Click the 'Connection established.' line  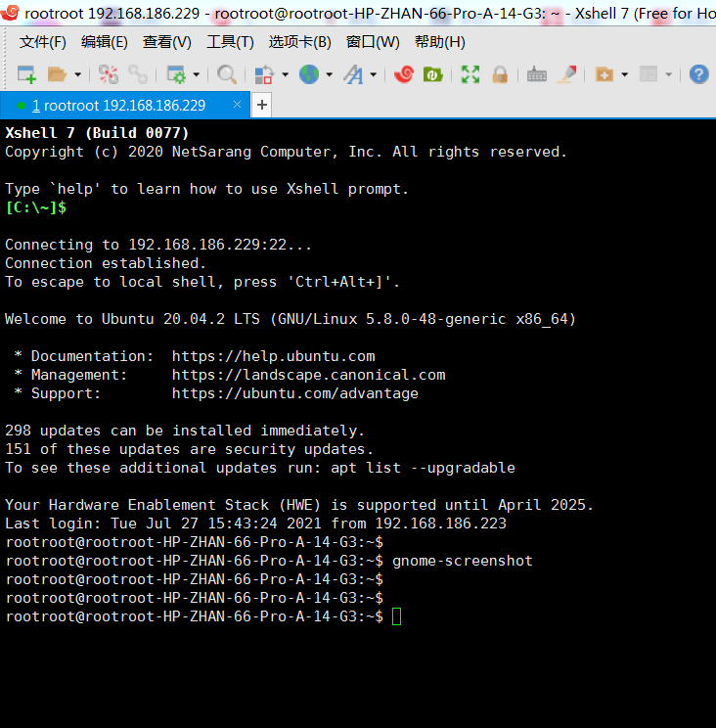click(106, 263)
